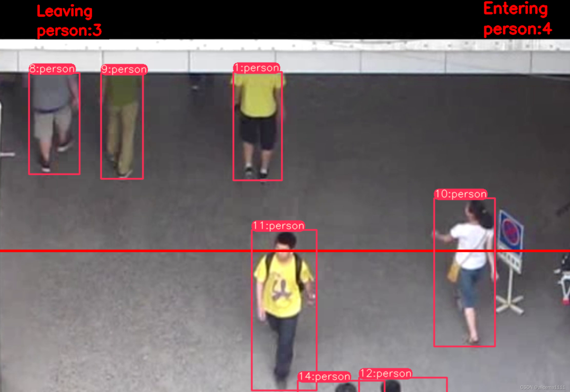The width and height of the screenshot is (570, 392).
Task: Select the '1:person' label
Action: 257,68
